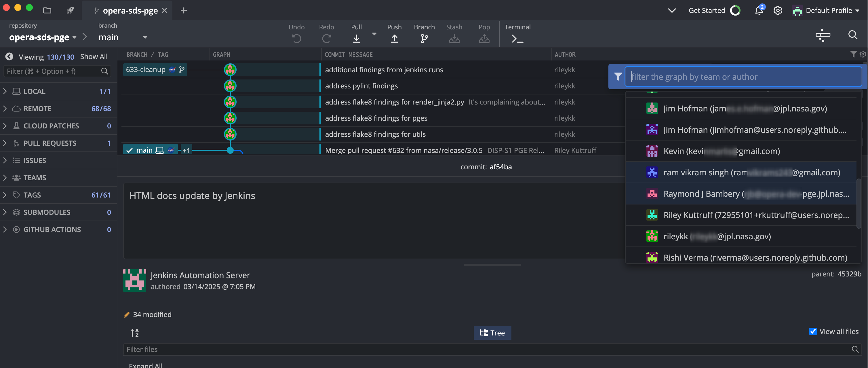Click the Undo toolbar icon

point(296,38)
